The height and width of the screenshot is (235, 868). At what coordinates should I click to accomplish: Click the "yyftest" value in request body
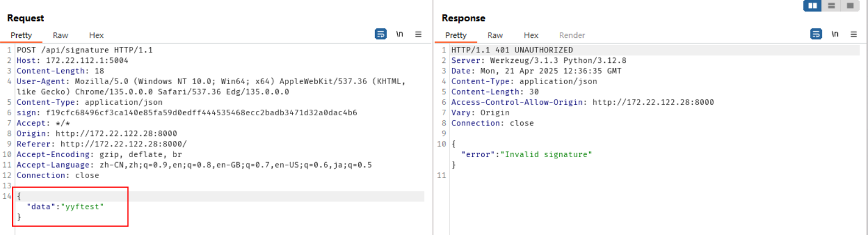82,207
